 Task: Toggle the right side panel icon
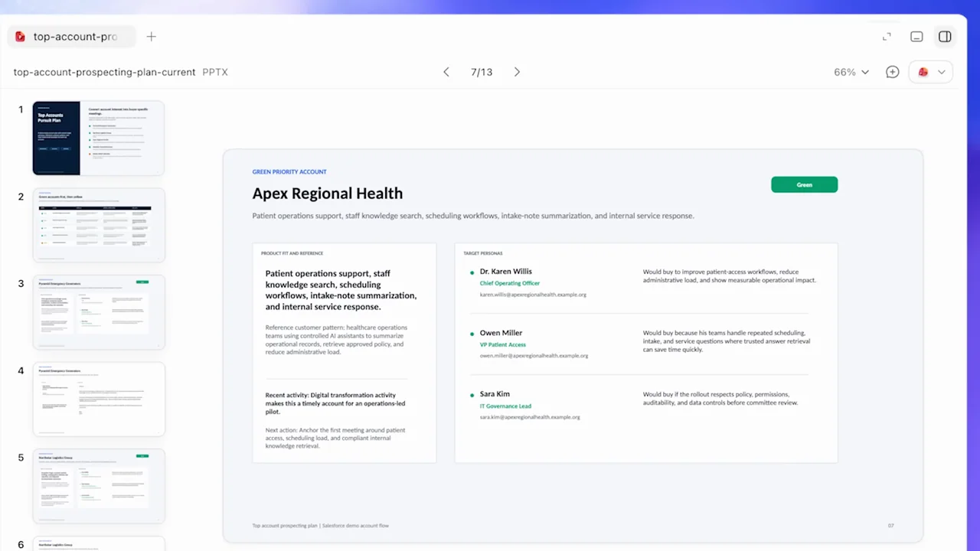coord(945,37)
